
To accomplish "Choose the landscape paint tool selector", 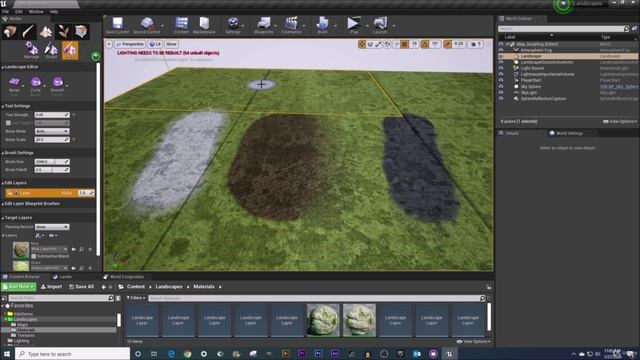I will point(14,85).
